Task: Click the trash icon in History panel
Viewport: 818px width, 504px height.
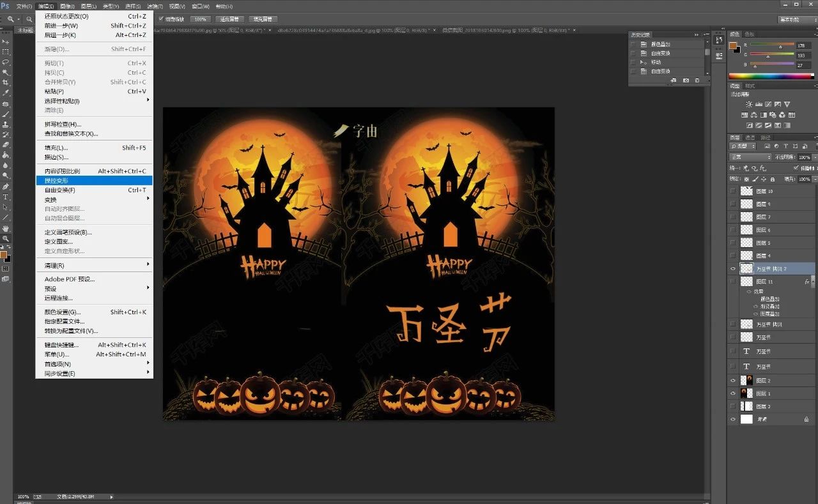Action: 697,80
